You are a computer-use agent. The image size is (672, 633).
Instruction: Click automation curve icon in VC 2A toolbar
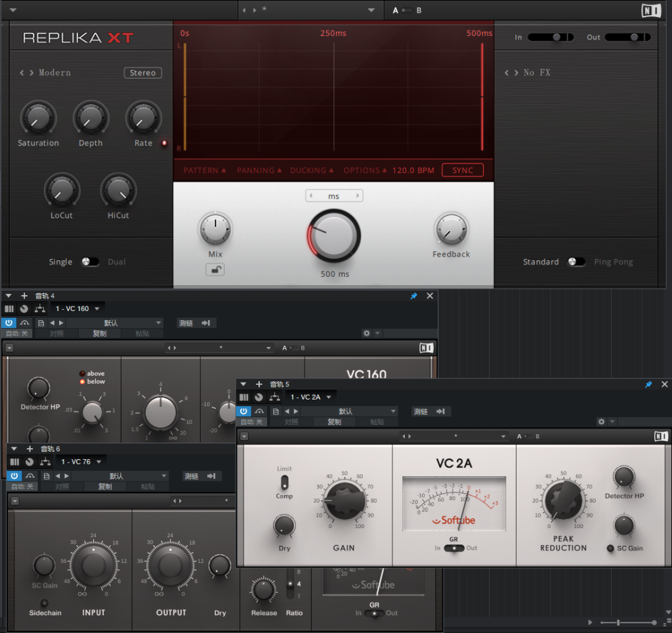(x=259, y=411)
